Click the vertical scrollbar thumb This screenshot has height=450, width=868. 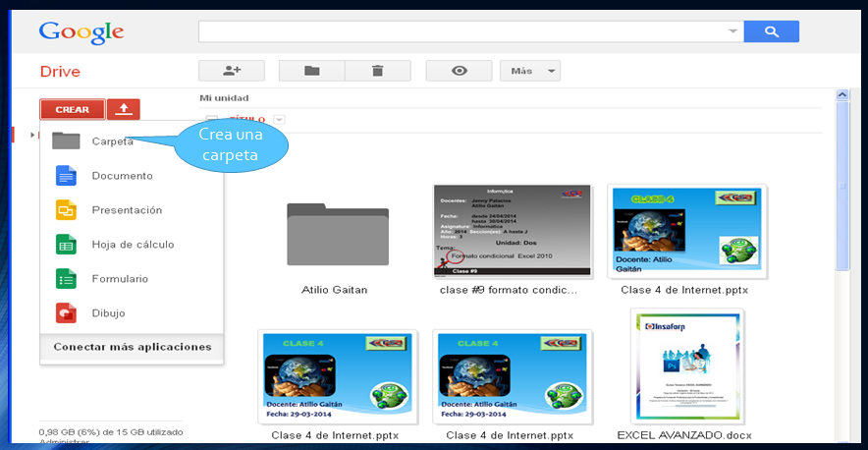842,186
